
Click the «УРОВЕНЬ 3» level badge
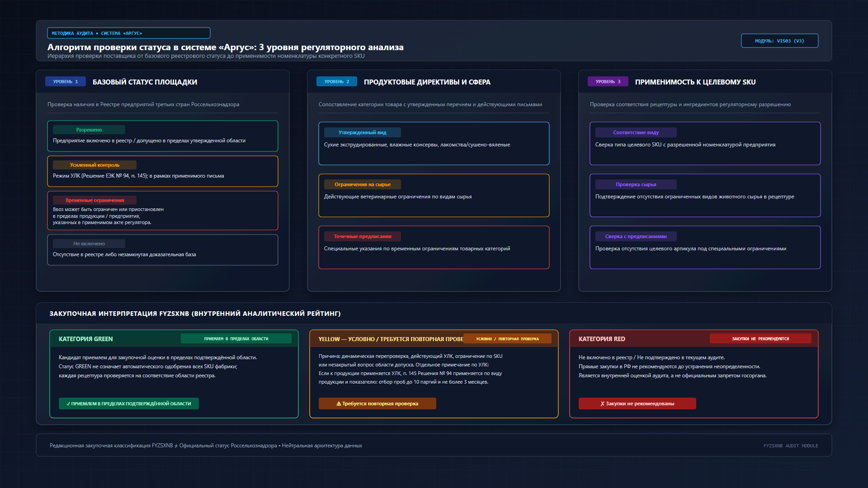(x=608, y=82)
